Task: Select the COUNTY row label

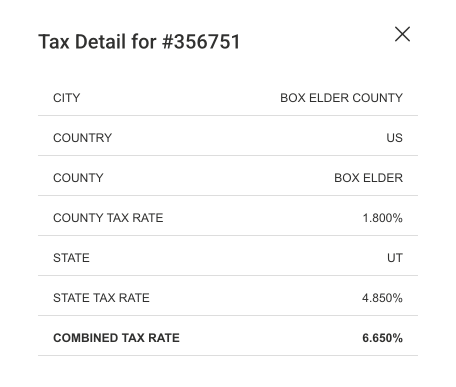Action: (78, 178)
